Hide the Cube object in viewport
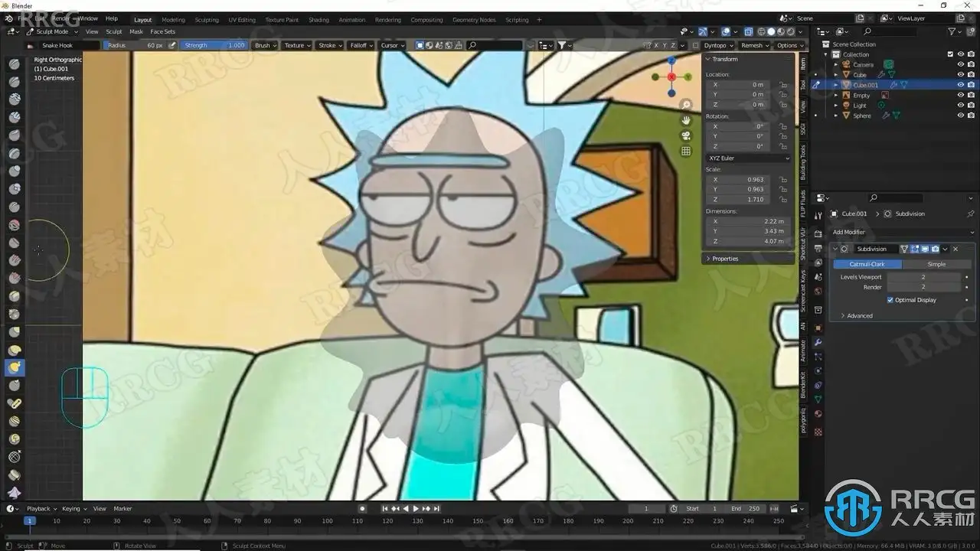 (x=961, y=75)
